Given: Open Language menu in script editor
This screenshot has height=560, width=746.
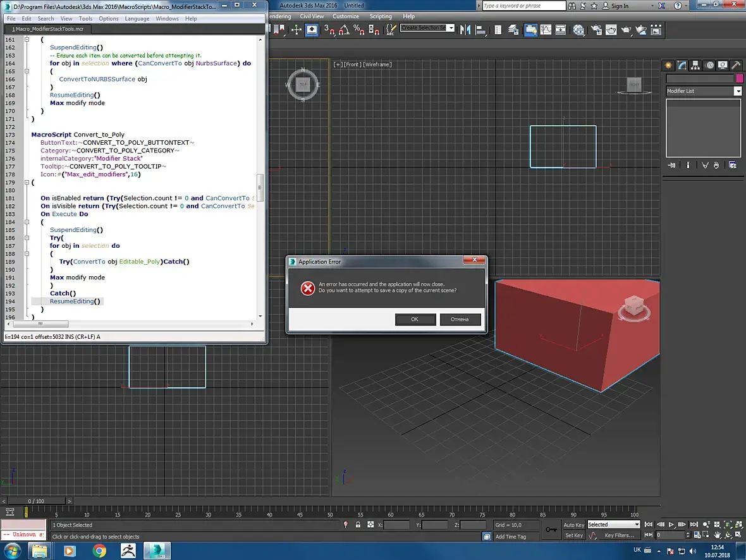Looking at the screenshot, I should tap(137, 18).
